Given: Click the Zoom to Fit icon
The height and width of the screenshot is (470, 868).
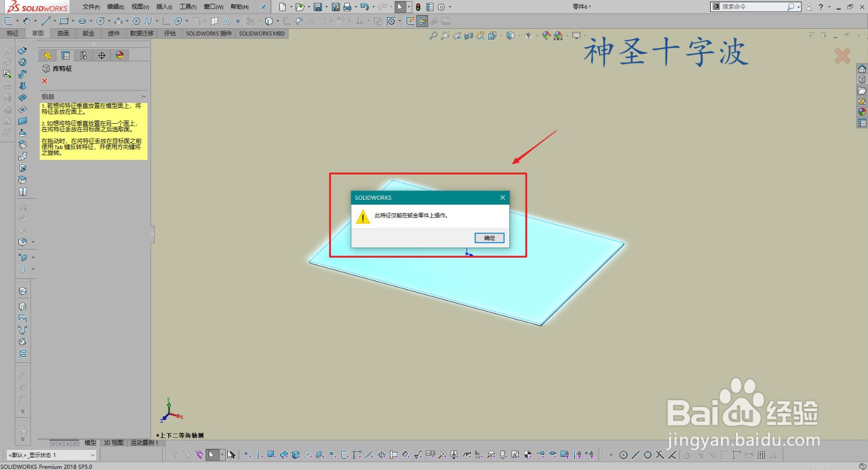Looking at the screenshot, I should 433,36.
